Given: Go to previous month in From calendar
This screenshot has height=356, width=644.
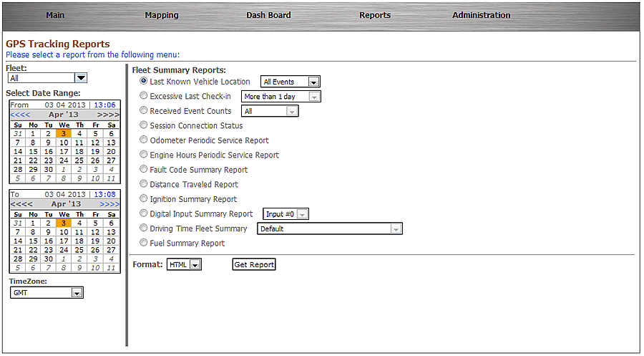Looking at the screenshot, I should click(20, 115).
